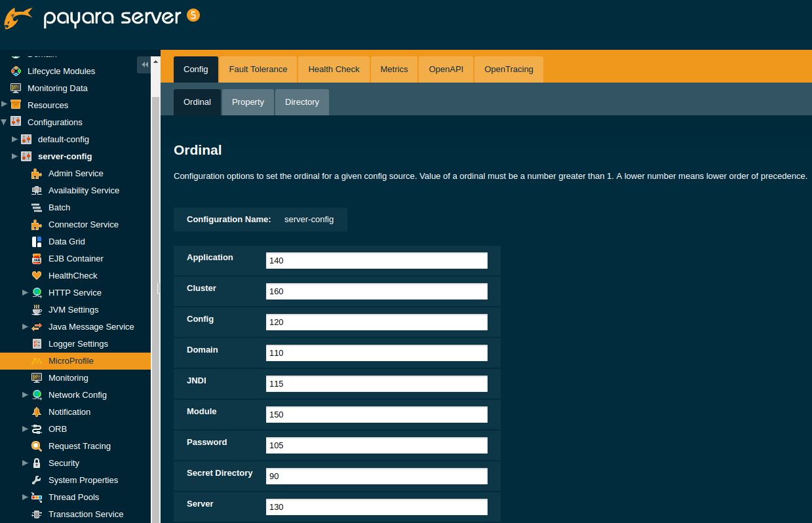Screen dimensions: 812x523
Task: Click the Data Grid icon
Action: coord(37,241)
